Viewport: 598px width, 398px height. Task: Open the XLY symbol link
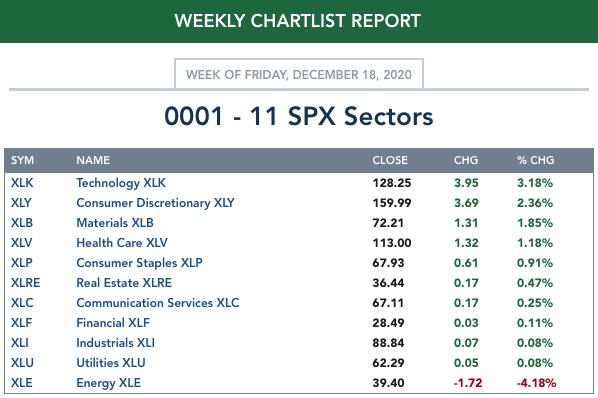[x=21, y=203]
